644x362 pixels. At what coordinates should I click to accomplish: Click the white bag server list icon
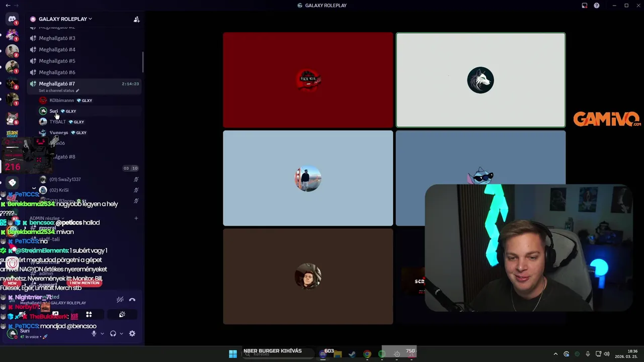[12, 183]
